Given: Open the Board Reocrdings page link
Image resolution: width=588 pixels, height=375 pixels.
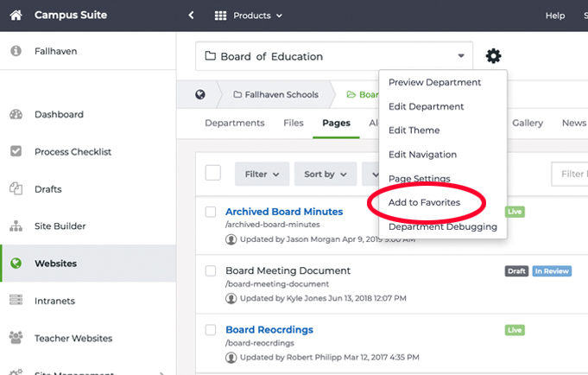Looking at the screenshot, I should tap(269, 329).
